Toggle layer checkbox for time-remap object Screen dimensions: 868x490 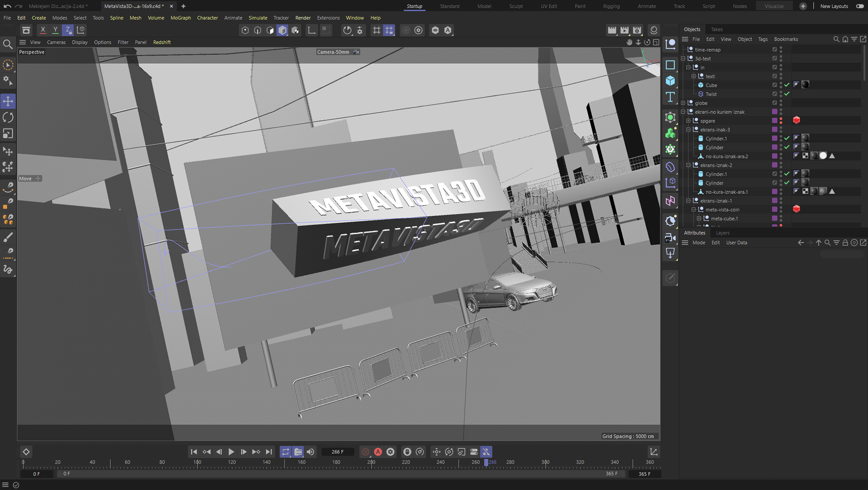774,50
